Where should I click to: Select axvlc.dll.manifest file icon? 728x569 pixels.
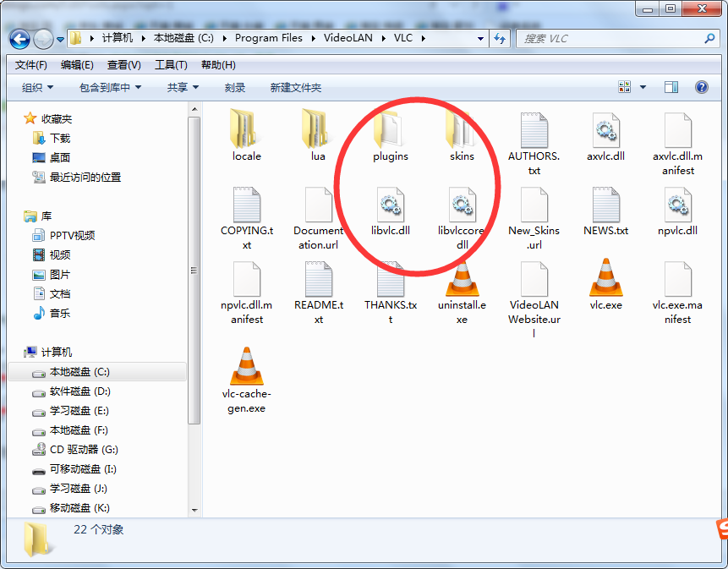(x=678, y=130)
